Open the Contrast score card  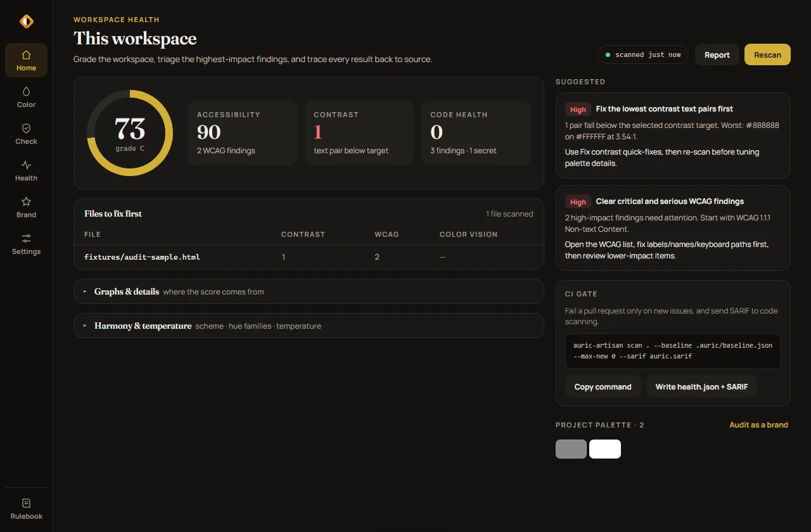359,133
